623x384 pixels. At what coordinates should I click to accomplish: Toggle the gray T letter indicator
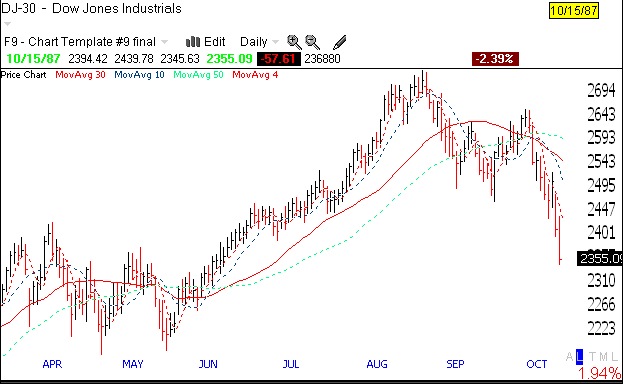(x=592, y=356)
